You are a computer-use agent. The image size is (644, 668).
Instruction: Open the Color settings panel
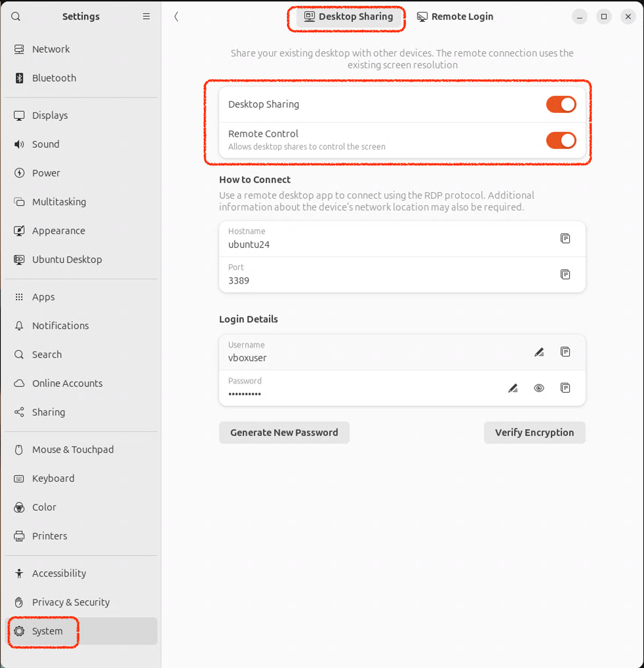44,507
